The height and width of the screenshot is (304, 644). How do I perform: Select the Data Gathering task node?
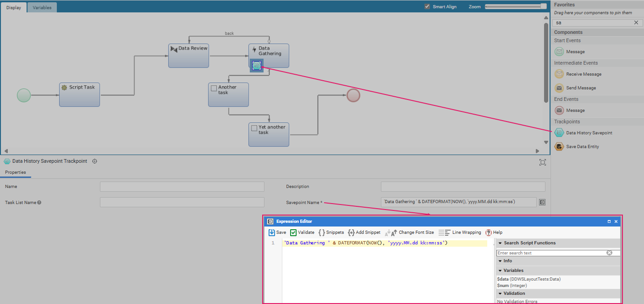(x=269, y=55)
